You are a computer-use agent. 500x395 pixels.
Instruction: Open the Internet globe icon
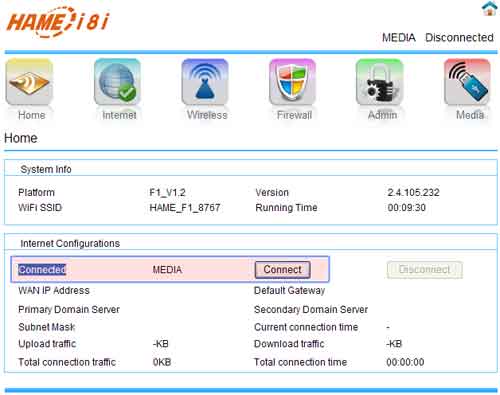(117, 82)
